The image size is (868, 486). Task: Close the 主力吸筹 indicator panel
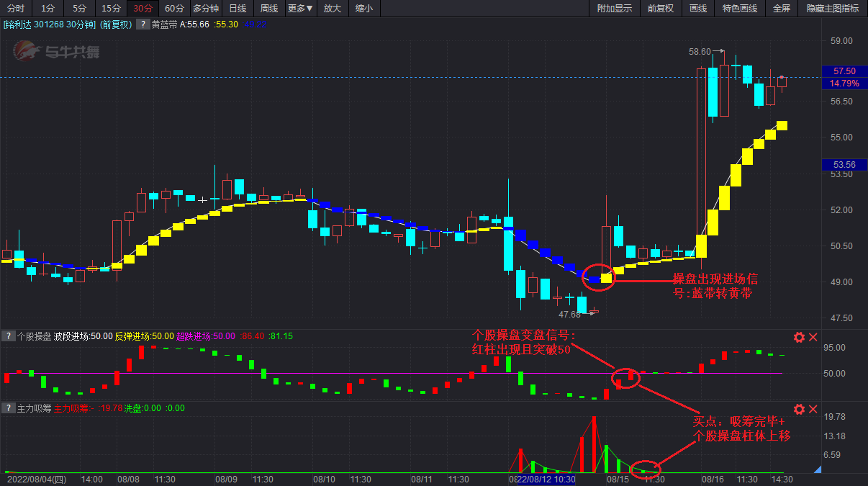813,409
